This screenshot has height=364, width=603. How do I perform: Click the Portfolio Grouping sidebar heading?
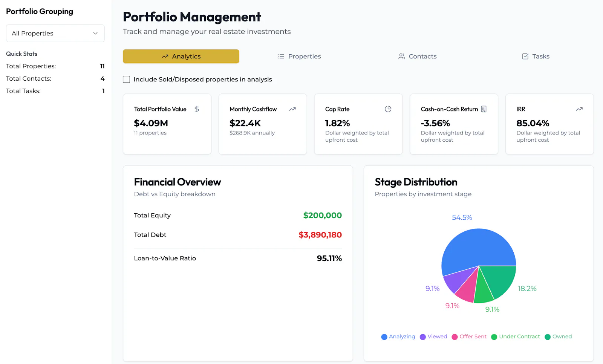tap(40, 12)
